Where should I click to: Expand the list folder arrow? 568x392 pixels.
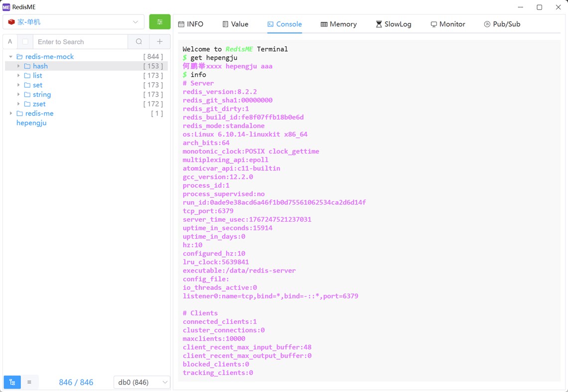pyautogui.click(x=18, y=75)
